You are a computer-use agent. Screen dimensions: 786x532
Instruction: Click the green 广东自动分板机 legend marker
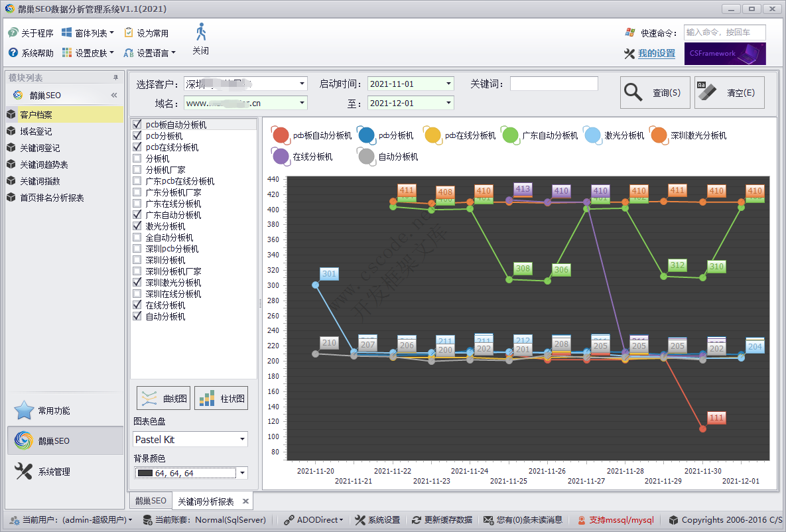point(510,135)
